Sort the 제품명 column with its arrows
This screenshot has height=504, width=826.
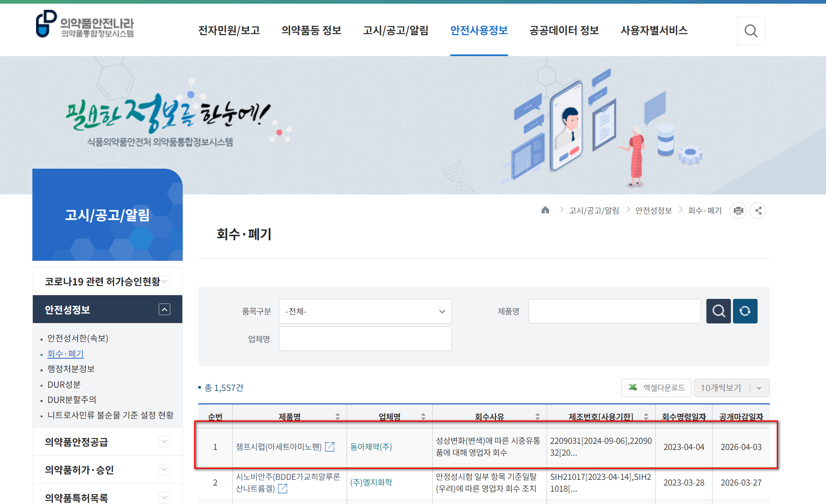(338, 416)
